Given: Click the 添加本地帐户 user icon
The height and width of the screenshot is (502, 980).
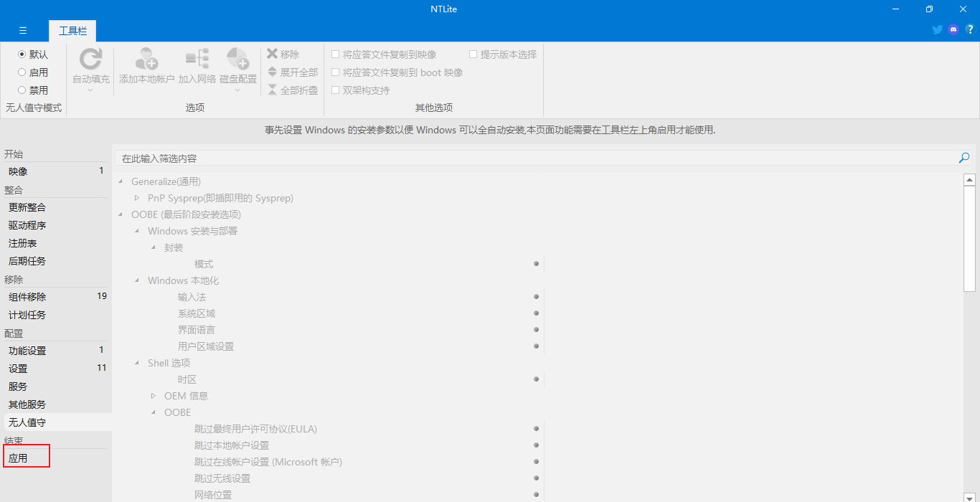Looking at the screenshot, I should [x=146, y=59].
